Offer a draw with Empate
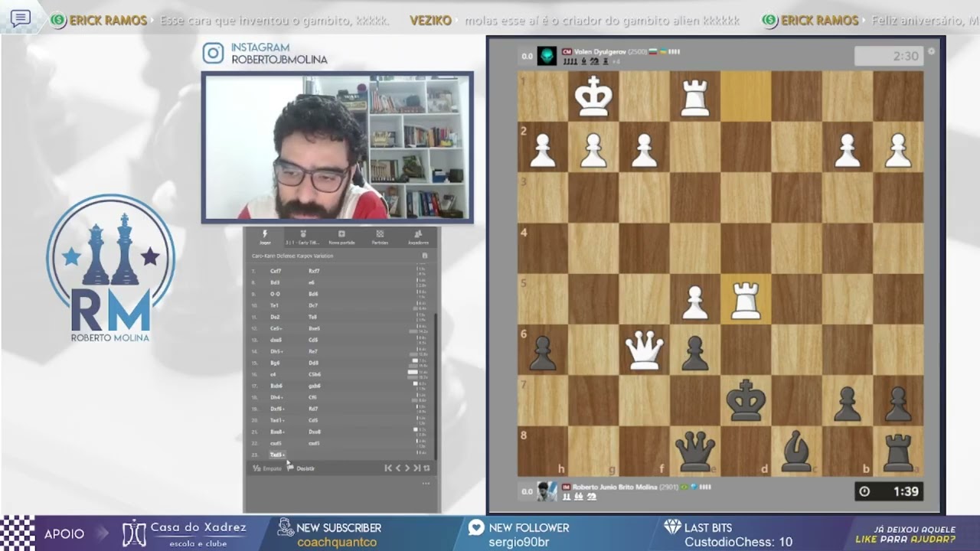The image size is (980, 551). (267, 468)
